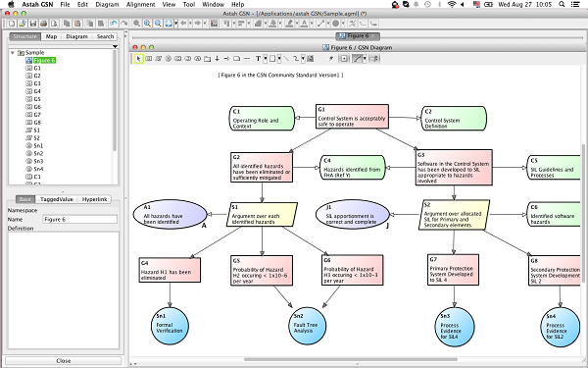Click the Print icon in toolbar
Viewport: 588px width, 368px height.
tap(44, 24)
